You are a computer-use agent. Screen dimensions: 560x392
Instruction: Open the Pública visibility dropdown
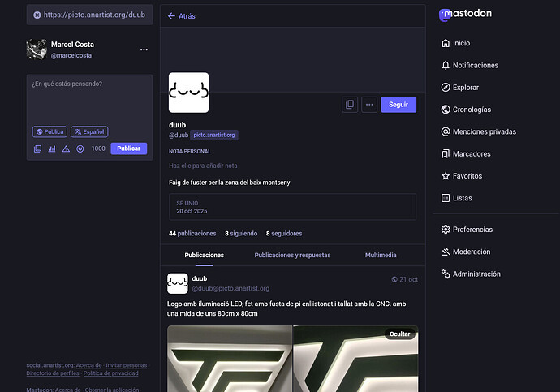coord(50,131)
